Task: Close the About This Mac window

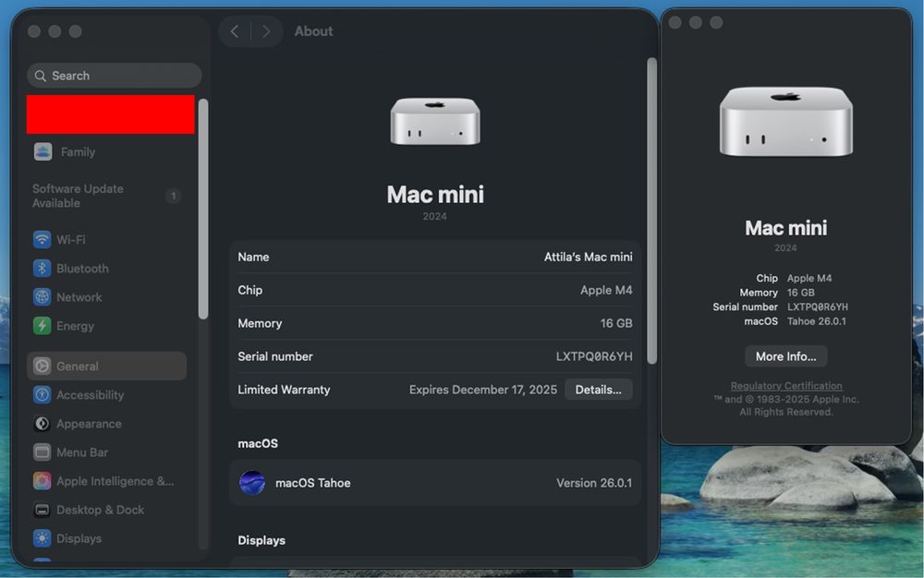Action: tap(675, 22)
